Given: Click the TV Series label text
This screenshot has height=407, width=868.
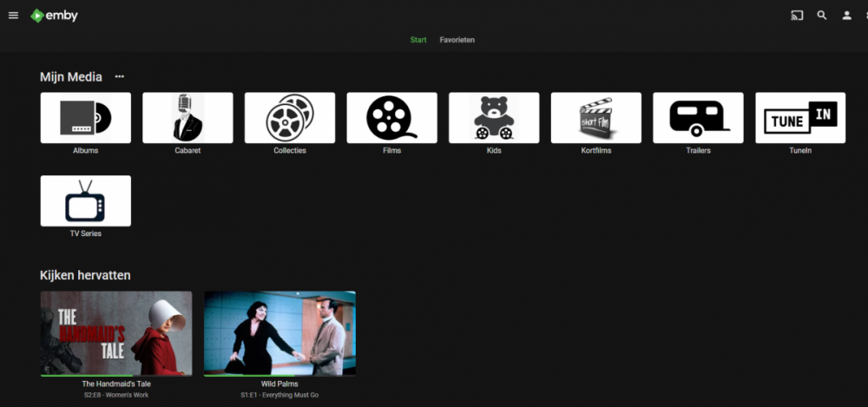Looking at the screenshot, I should [86, 233].
